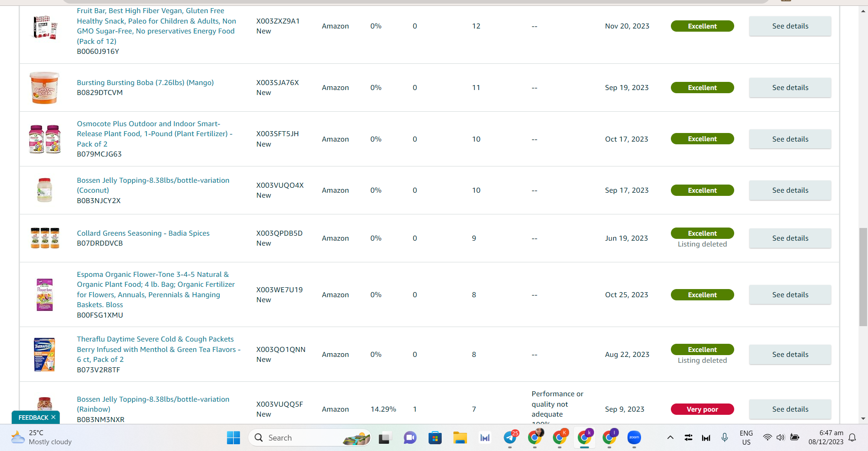The width and height of the screenshot is (868, 451).
Task: Click the Performance or quality not adequate text
Action: (557, 404)
